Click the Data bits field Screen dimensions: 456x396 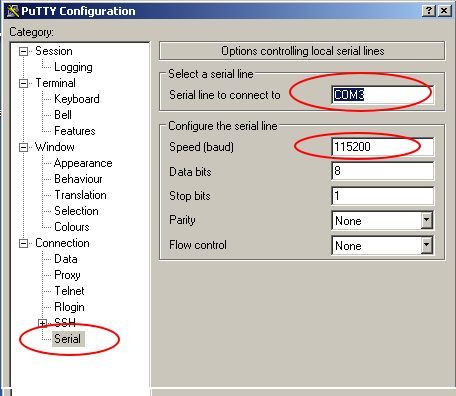tap(383, 171)
